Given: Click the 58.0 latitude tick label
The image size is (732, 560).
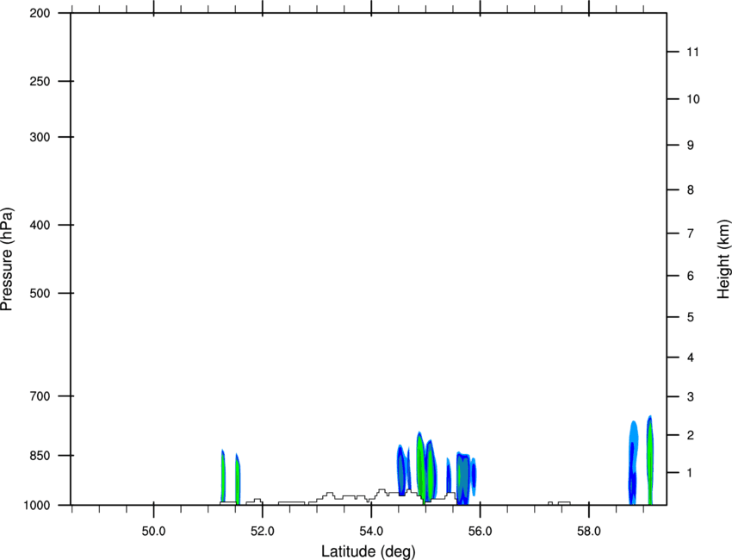Looking at the screenshot, I should (589, 532).
